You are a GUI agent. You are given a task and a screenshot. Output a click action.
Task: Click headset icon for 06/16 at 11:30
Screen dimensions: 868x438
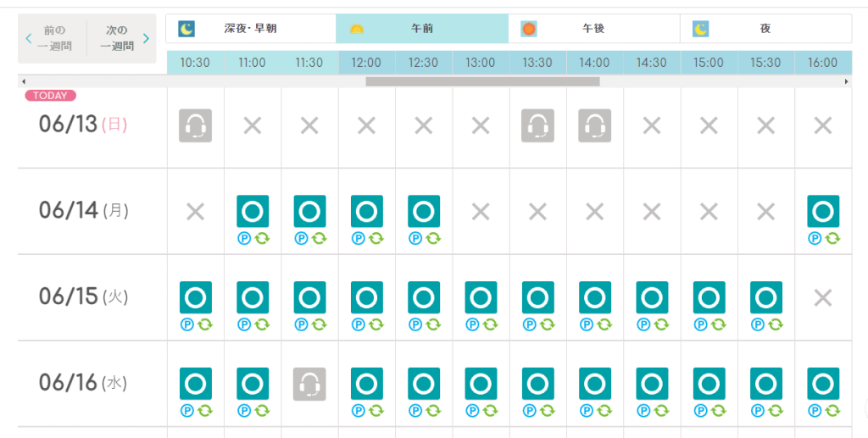click(309, 384)
